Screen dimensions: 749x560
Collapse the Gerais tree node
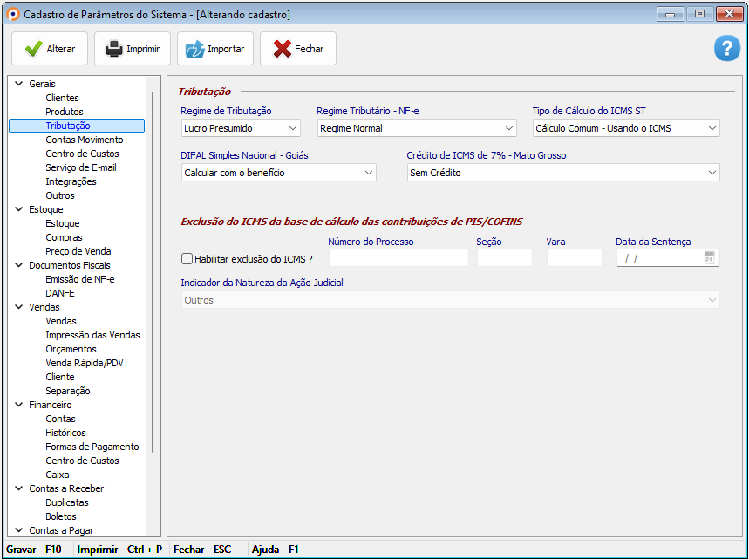(x=18, y=84)
